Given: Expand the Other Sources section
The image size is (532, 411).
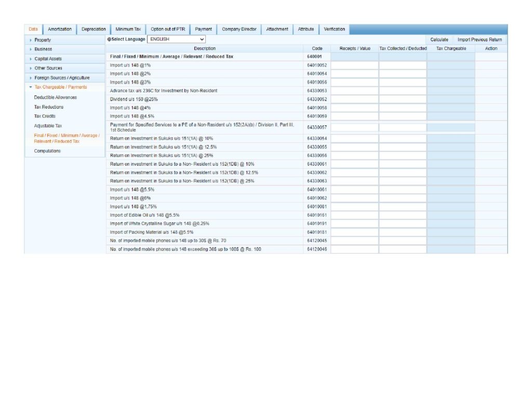Looking at the screenshot, I should tap(48, 68).
